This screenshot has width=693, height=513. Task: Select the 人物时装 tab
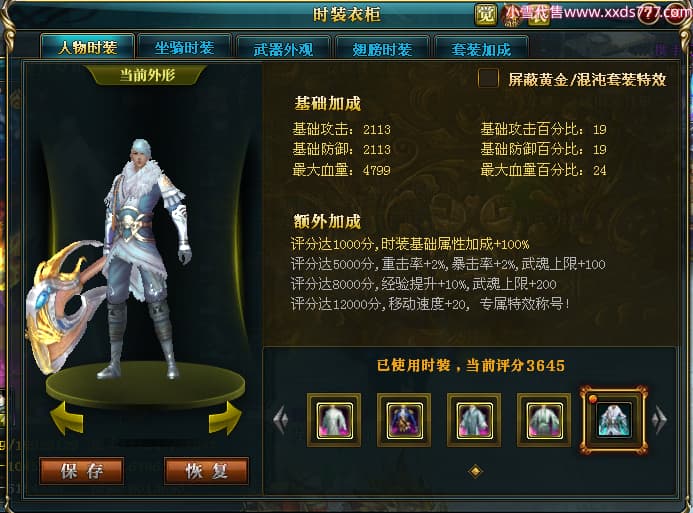(x=88, y=46)
